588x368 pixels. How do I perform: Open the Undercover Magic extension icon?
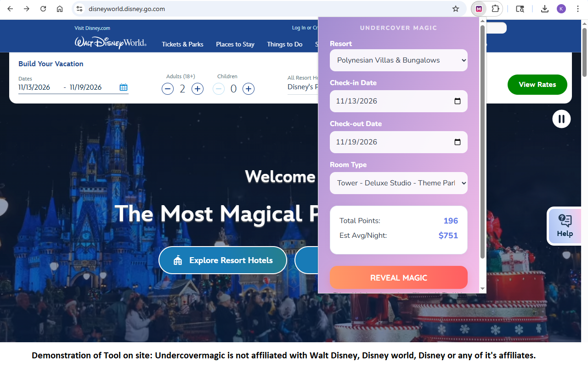pos(479,8)
